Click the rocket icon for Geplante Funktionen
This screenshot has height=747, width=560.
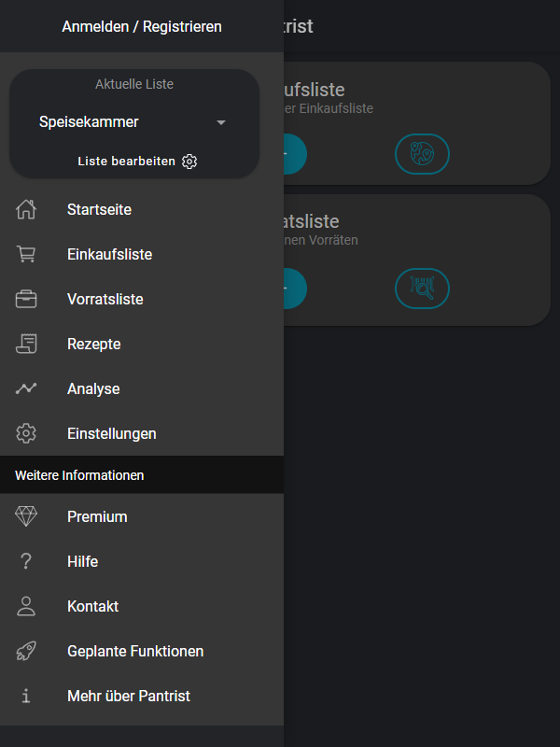[26, 651]
